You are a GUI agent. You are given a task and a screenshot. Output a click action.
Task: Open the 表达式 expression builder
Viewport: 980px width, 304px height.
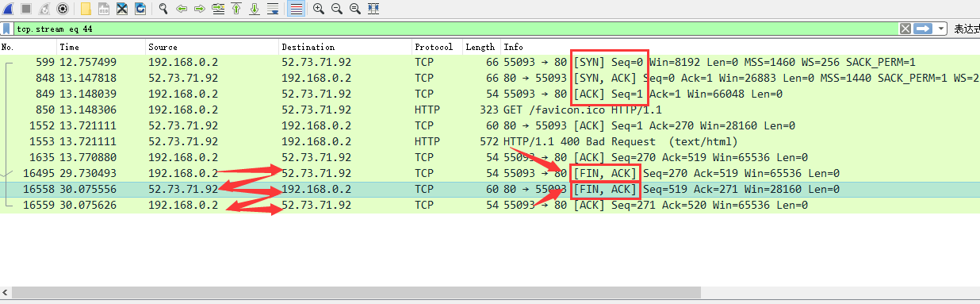[967, 29]
